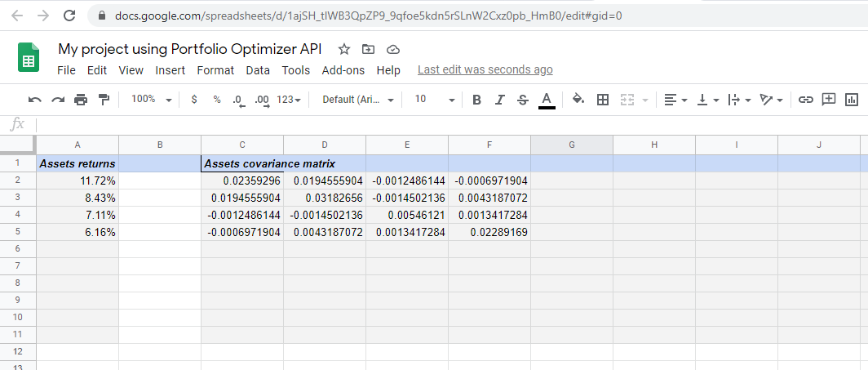Star this document

pyautogui.click(x=344, y=49)
